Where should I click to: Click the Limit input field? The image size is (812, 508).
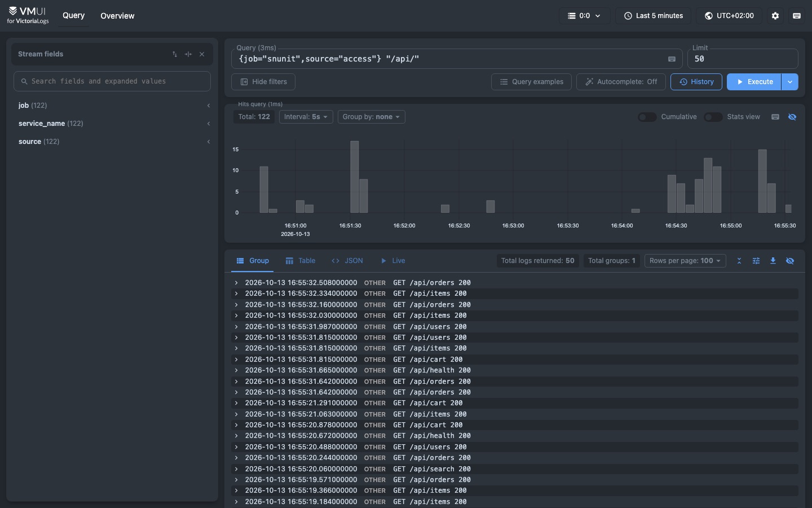743,59
